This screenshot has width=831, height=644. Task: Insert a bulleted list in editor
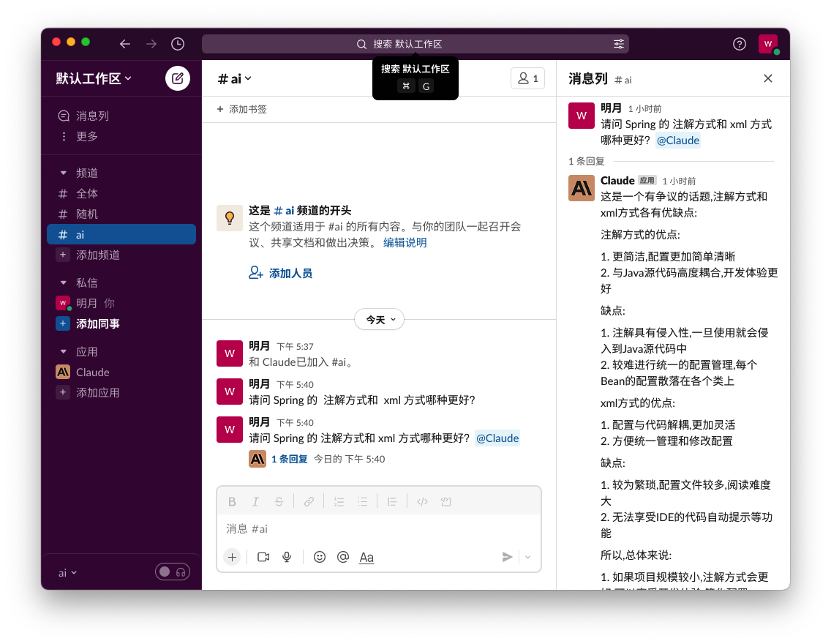point(363,501)
